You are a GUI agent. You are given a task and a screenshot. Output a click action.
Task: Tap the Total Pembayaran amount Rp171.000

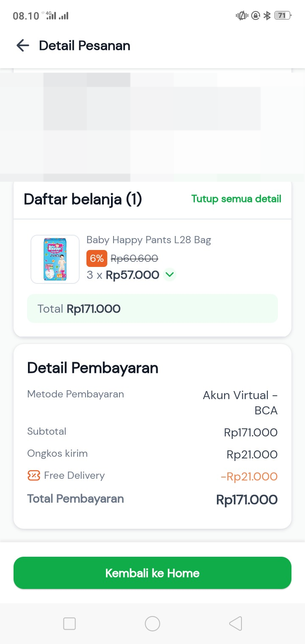pyautogui.click(x=247, y=500)
